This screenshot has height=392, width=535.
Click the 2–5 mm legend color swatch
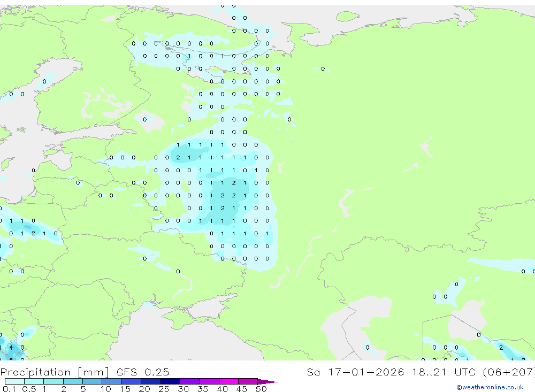73,382
